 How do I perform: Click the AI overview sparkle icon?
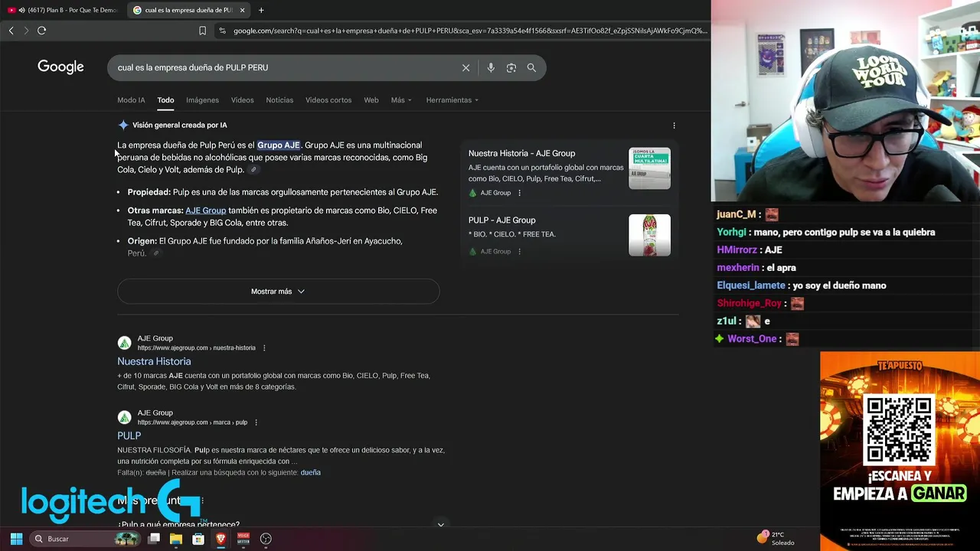123,125
